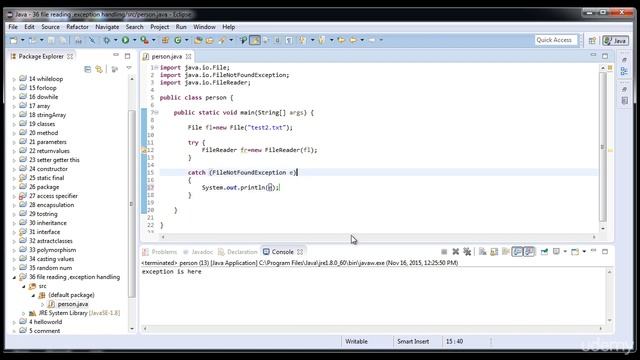Open the New file dropdown arrow

point(22,40)
